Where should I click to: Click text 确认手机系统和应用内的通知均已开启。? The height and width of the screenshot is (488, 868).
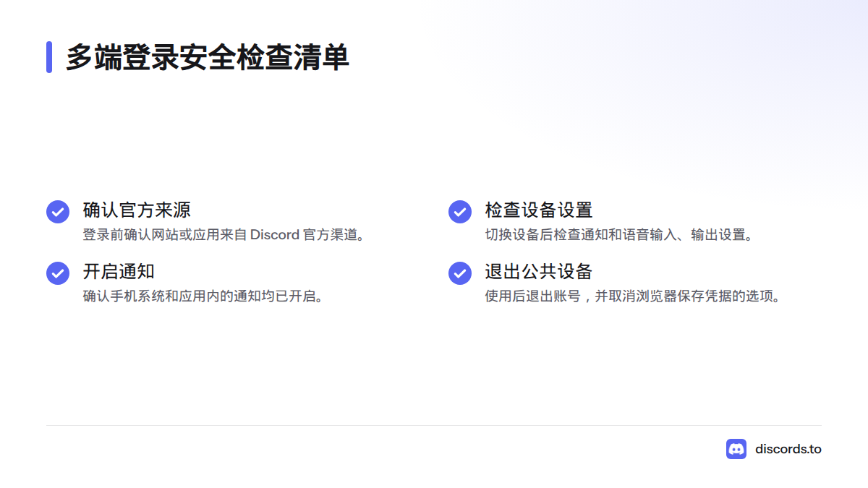tap(203, 296)
